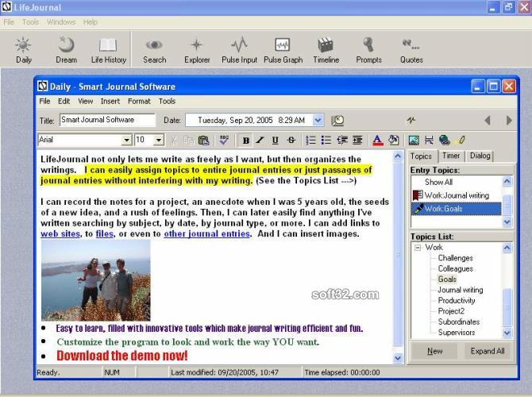This screenshot has width=532, height=397.
Task: Insert a web link via globe icon
Action: (x=444, y=140)
